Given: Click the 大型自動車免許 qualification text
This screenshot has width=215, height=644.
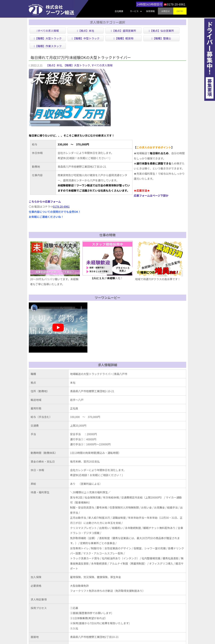Looking at the screenshot, I should (79, 586).
